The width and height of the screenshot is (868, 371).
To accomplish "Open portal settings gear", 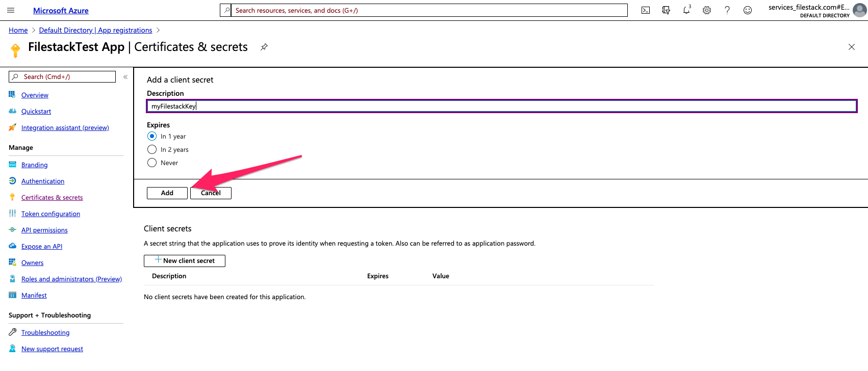I will pyautogui.click(x=707, y=10).
